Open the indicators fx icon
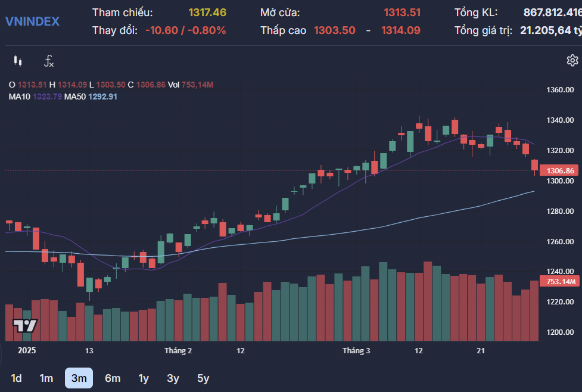The image size is (582, 392). coord(48,60)
